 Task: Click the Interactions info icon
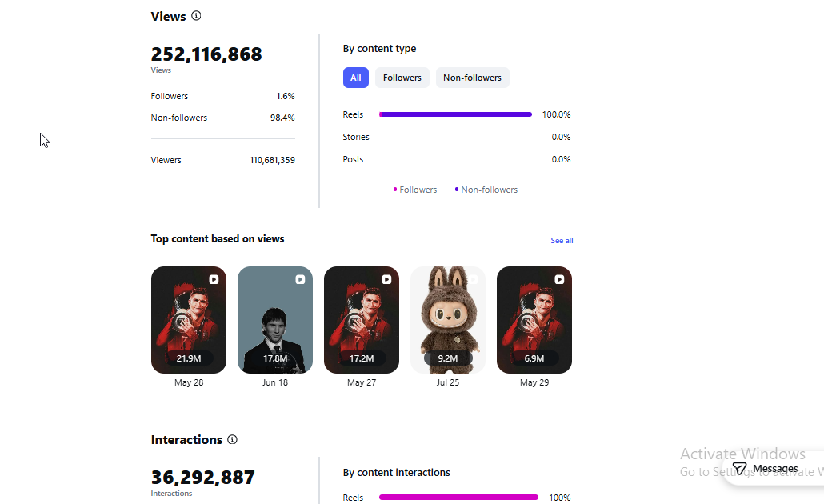pyautogui.click(x=232, y=439)
